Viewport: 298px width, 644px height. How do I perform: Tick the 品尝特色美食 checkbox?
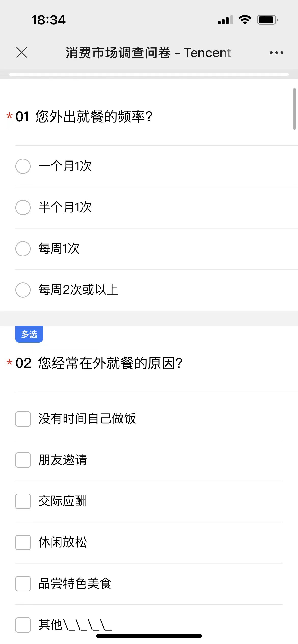pyautogui.click(x=23, y=583)
